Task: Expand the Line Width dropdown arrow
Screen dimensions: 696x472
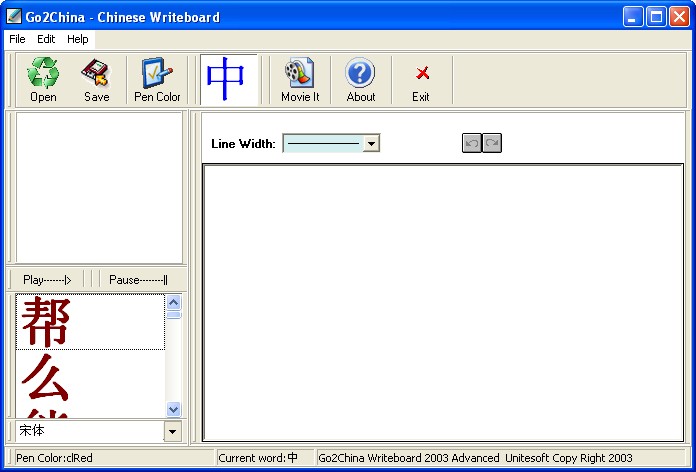Action: click(x=371, y=143)
